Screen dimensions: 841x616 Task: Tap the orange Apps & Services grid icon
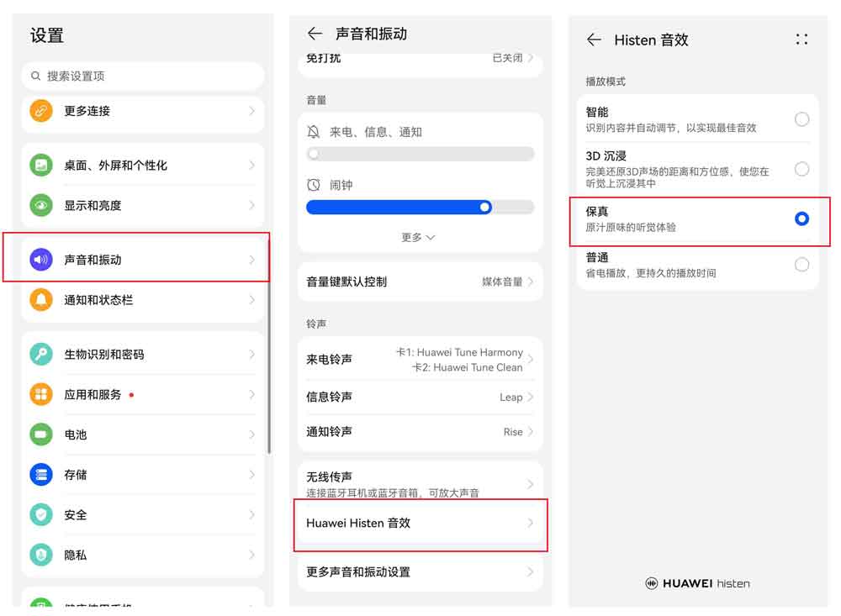pyautogui.click(x=41, y=395)
